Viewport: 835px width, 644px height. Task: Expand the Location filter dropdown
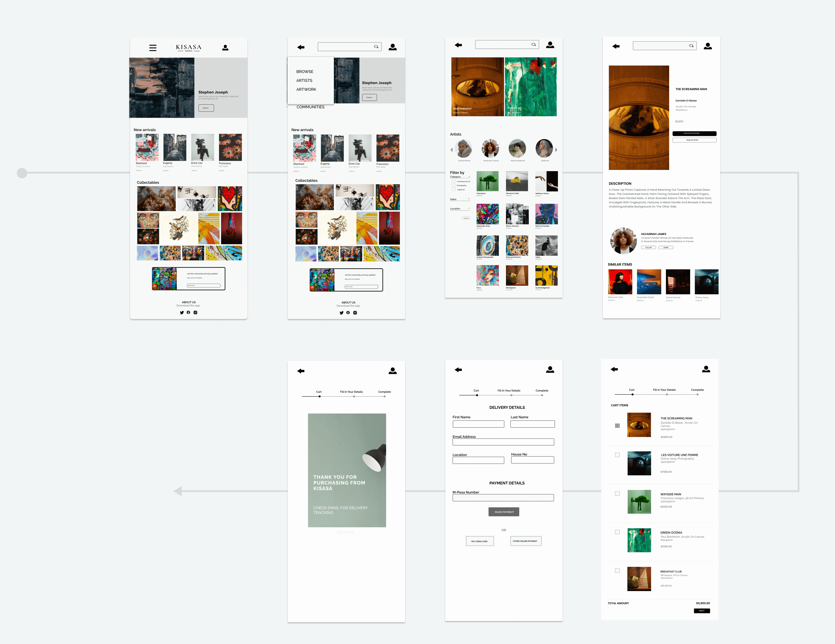pyautogui.click(x=469, y=208)
